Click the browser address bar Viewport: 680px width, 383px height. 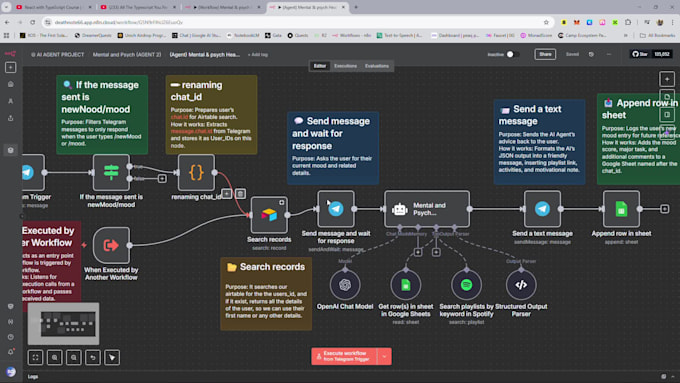coord(295,22)
